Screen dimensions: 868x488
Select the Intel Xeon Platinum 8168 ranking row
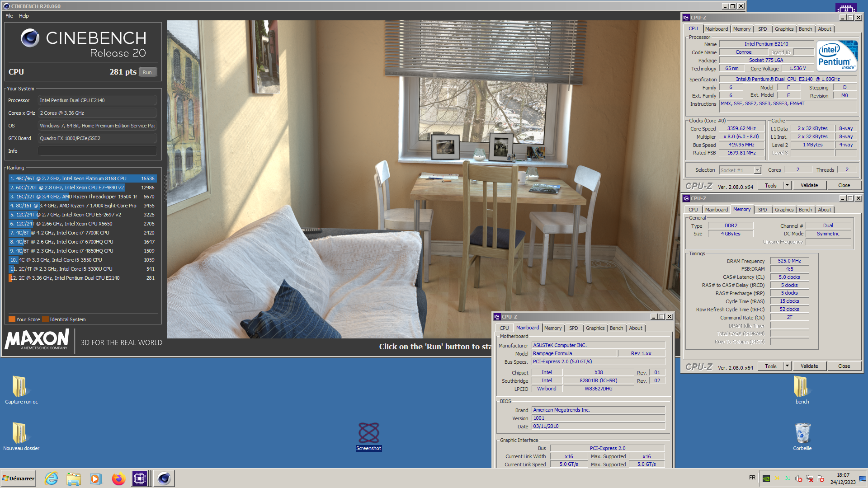(82, 178)
